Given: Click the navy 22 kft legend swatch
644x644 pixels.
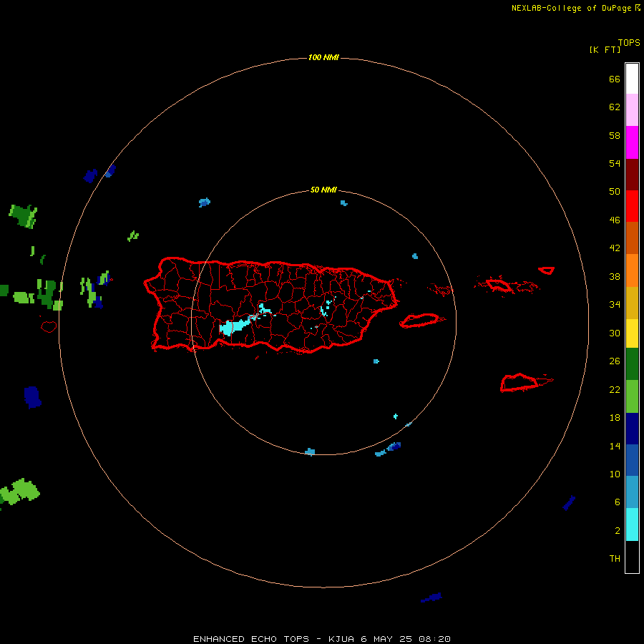Looking at the screenshot, I should (x=632, y=429).
